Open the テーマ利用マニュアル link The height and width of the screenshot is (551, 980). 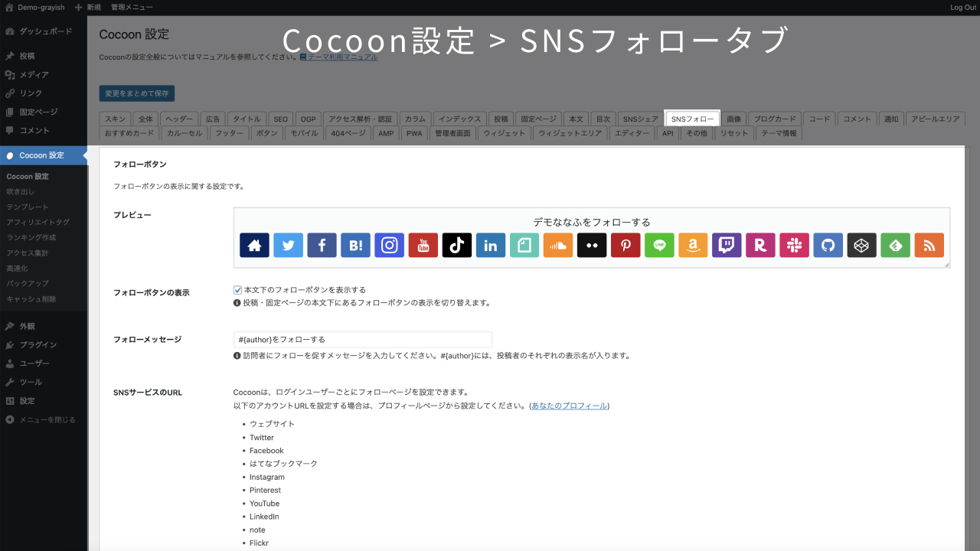click(x=342, y=57)
